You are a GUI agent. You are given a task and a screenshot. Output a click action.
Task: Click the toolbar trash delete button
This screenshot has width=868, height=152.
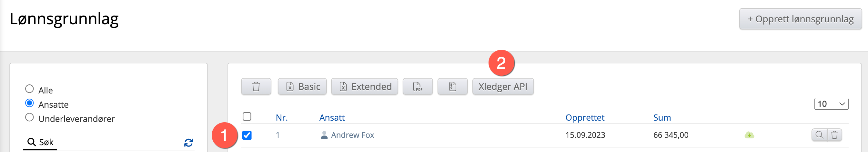tap(256, 87)
